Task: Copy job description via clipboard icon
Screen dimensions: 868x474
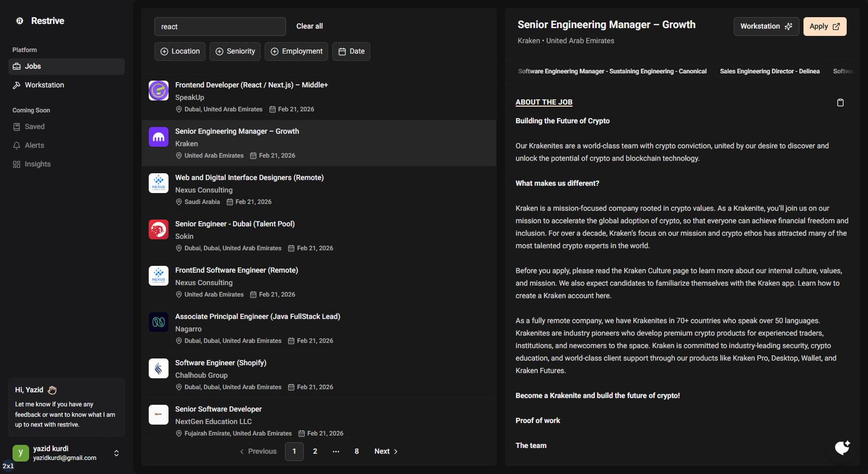Action: 840,103
